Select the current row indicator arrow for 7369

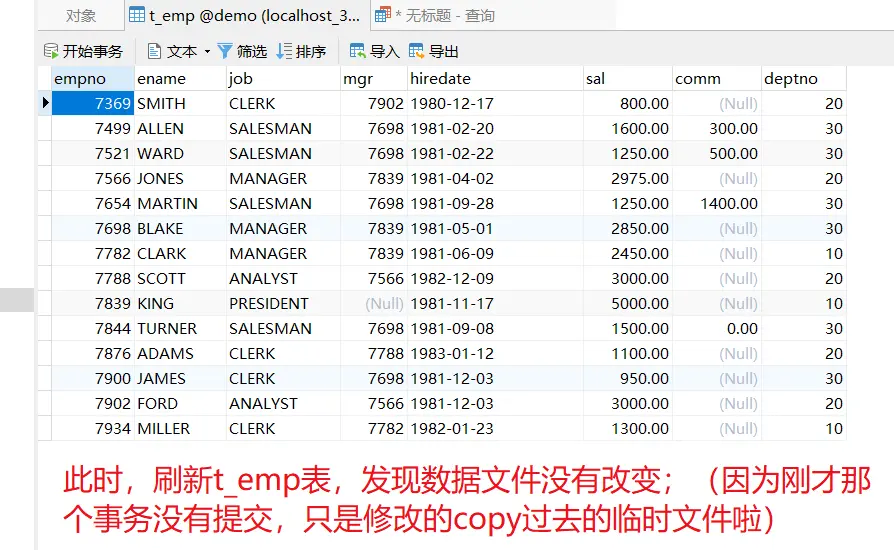point(45,103)
